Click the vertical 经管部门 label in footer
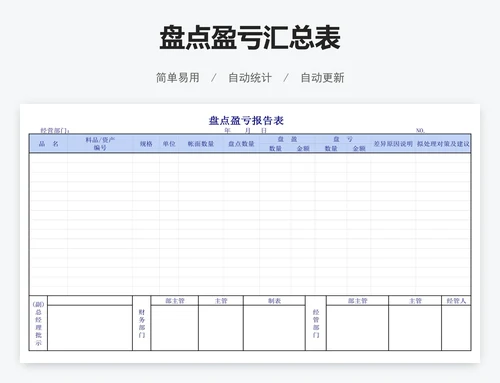Screen dimensions: 500x383 pos(316,323)
